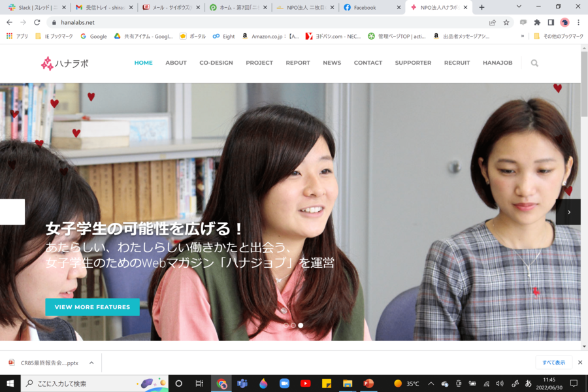Expand options for the CR85 pptx download
588x392 pixels.
coord(91,363)
